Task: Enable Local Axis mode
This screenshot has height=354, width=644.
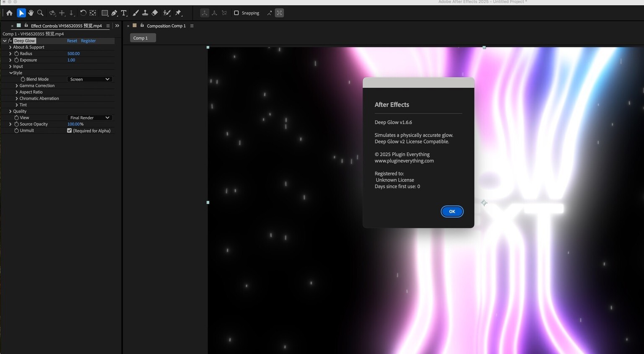Action: click(205, 13)
